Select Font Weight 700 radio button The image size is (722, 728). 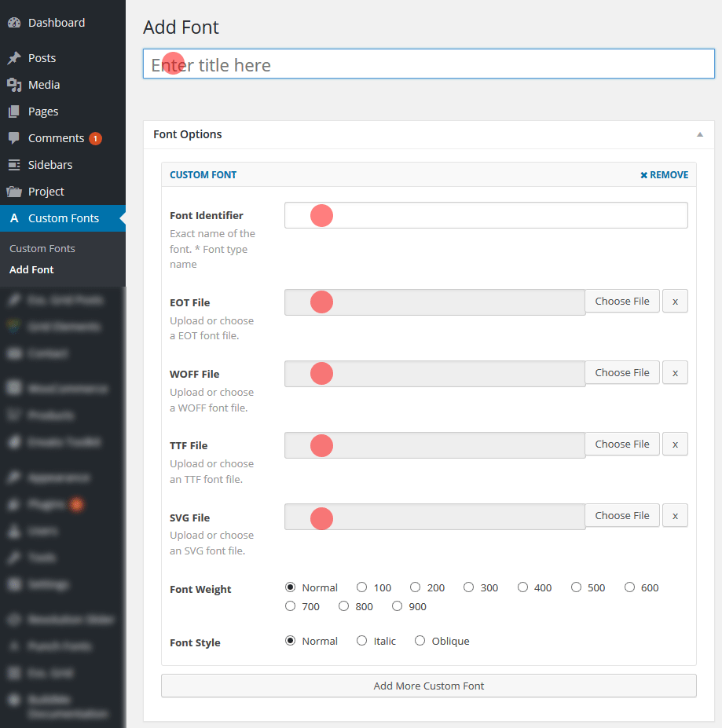291,606
